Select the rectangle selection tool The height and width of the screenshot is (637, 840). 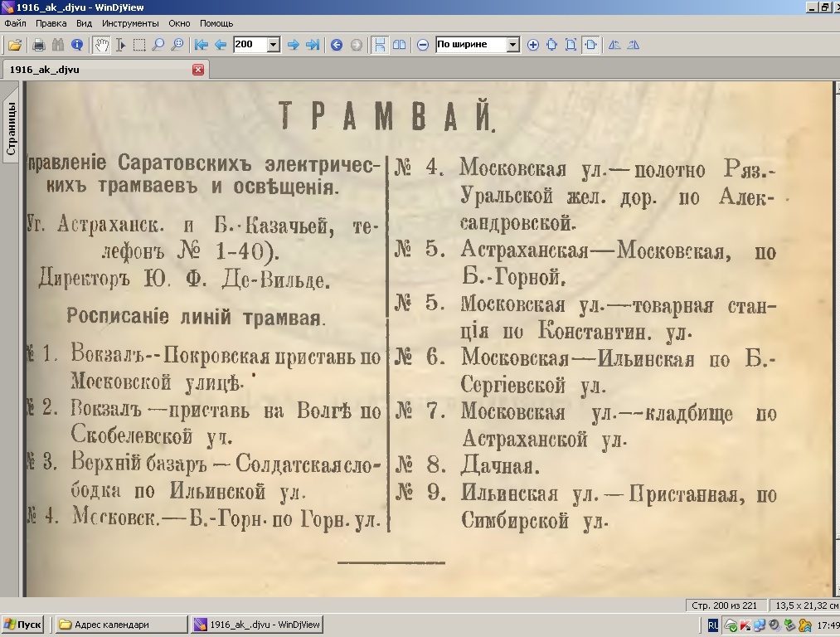click(139, 45)
